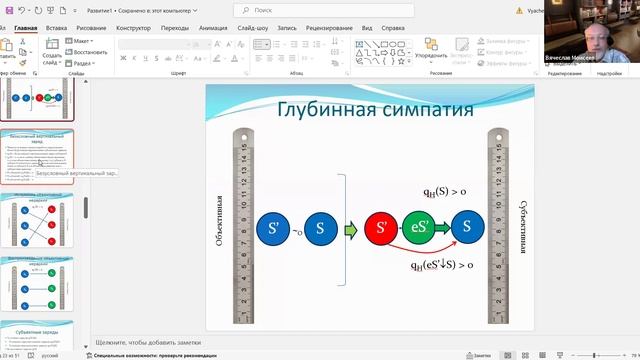Open the Вид tab
The height and width of the screenshot is (360, 640).
click(x=367, y=28)
